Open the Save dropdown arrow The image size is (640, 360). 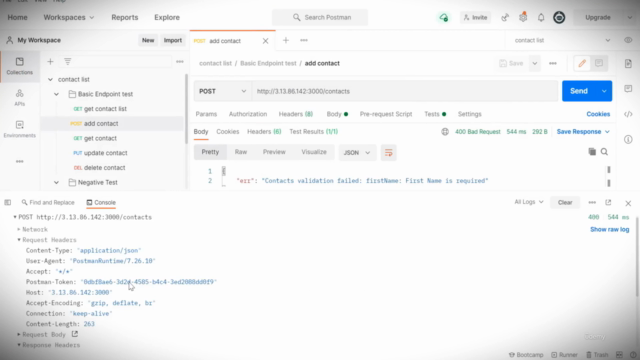534,63
